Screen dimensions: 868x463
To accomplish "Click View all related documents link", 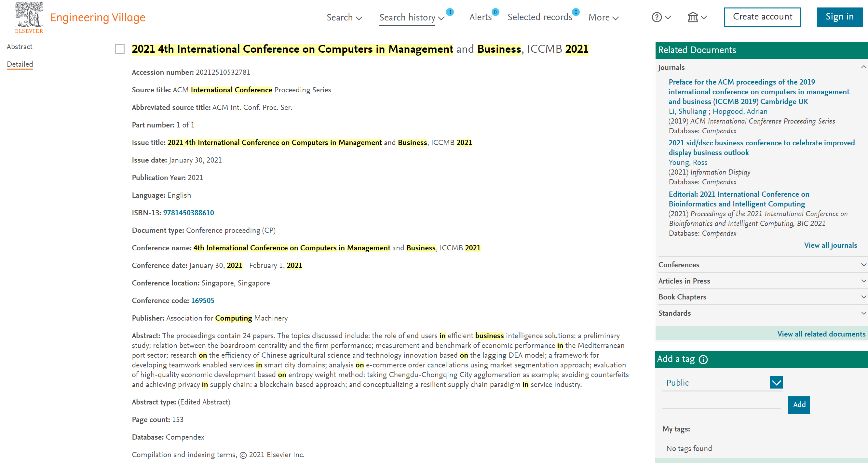I will [821, 334].
